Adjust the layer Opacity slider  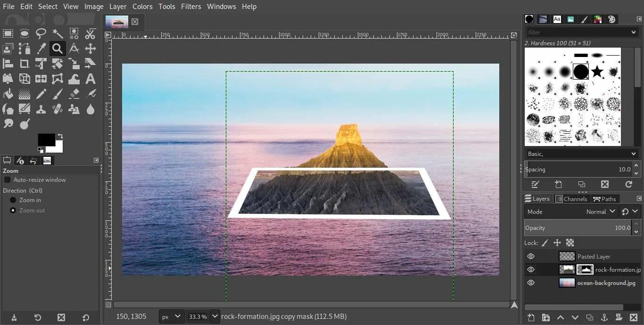(x=578, y=228)
